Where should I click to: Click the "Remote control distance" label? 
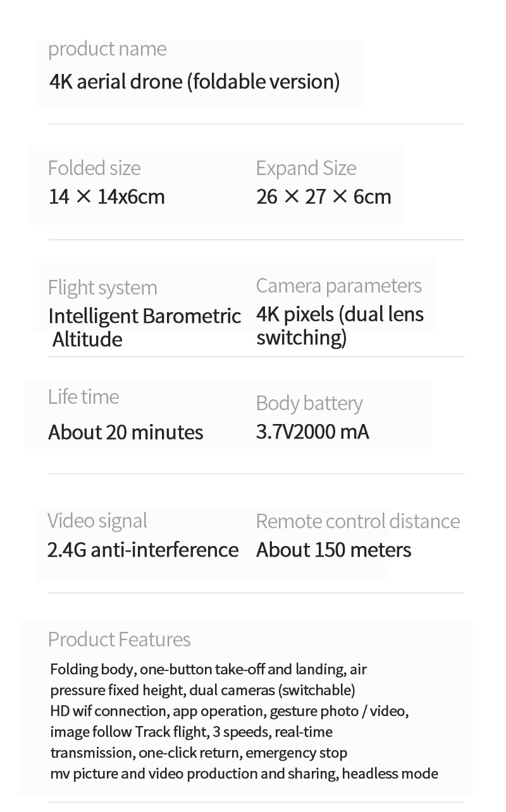tap(357, 521)
